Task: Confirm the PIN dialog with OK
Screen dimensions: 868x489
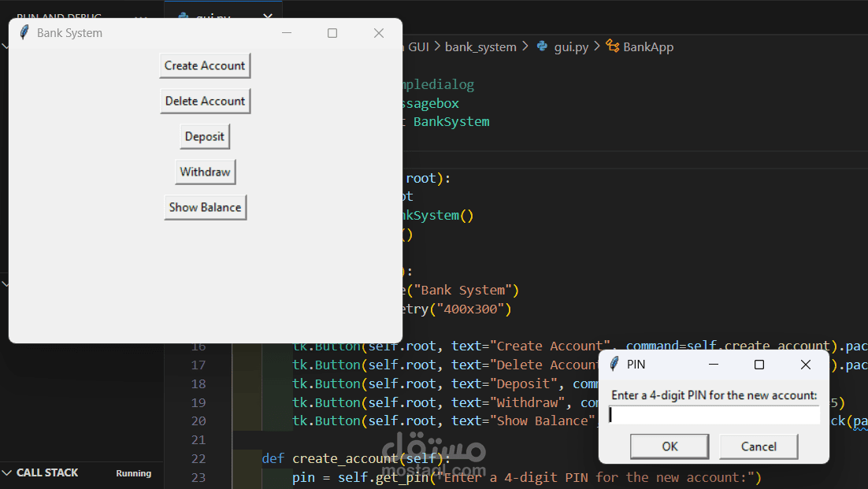Action: (670, 446)
